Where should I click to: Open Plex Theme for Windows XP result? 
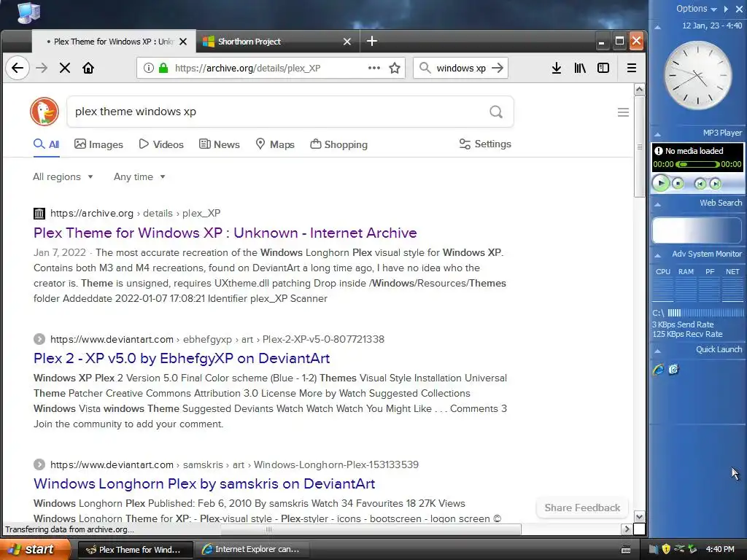coord(225,233)
